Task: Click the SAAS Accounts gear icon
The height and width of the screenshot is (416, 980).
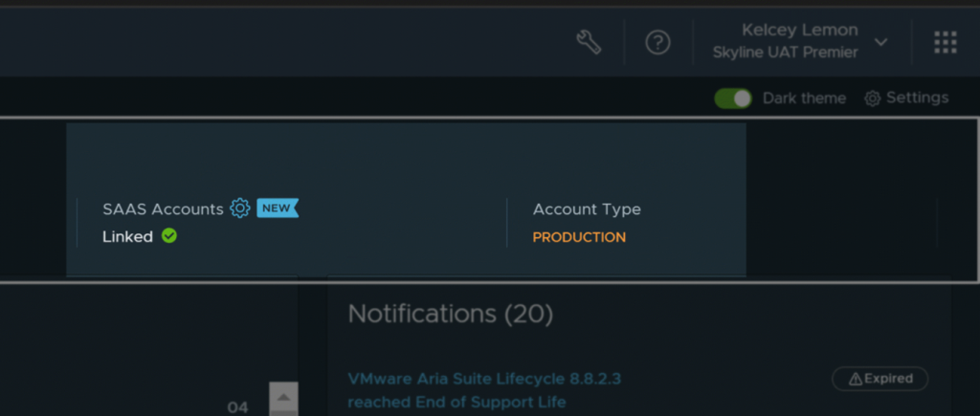Action: click(x=240, y=208)
